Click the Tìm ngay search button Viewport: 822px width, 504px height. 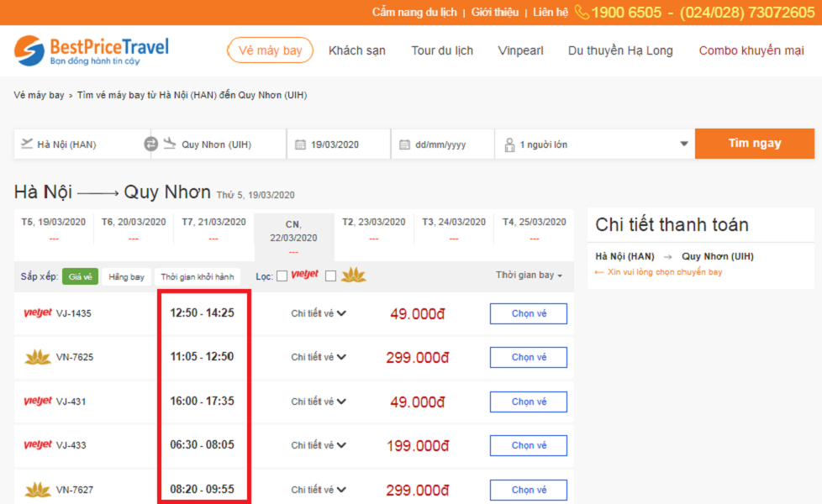755,144
